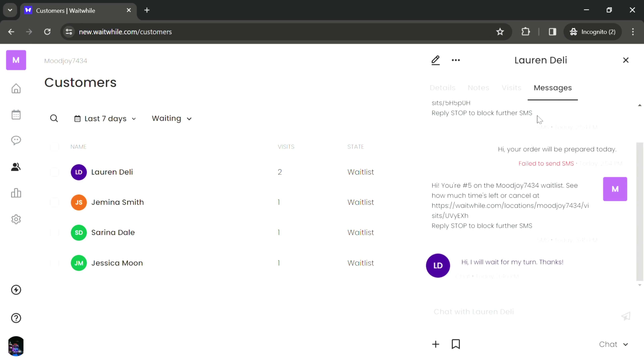
Task: Select the customers/people sidebar icon
Action: click(x=16, y=167)
